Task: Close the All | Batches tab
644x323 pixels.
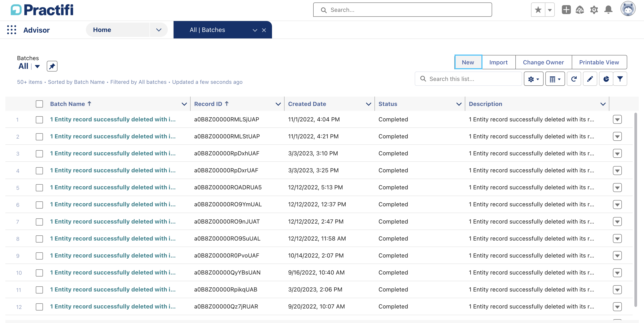Action: pos(264,30)
